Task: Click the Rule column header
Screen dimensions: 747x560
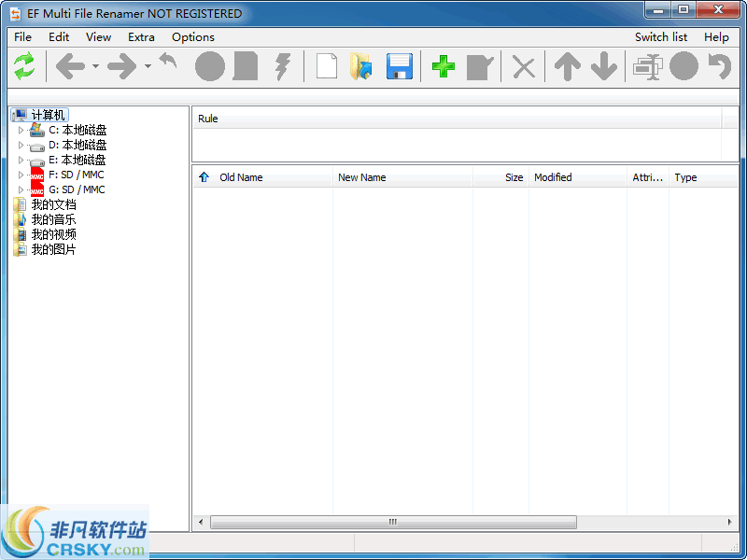Action: coord(458,119)
